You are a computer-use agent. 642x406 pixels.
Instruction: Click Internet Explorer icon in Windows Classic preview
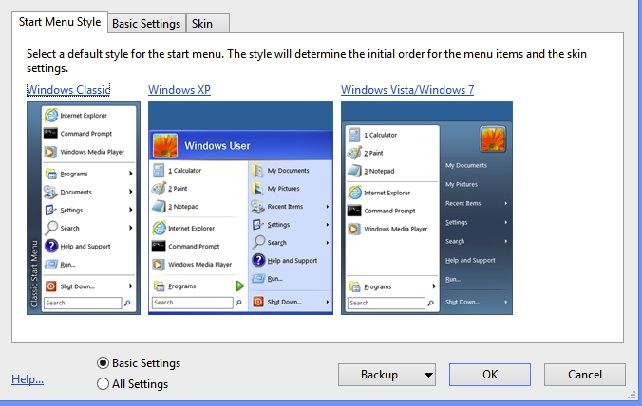[51, 115]
